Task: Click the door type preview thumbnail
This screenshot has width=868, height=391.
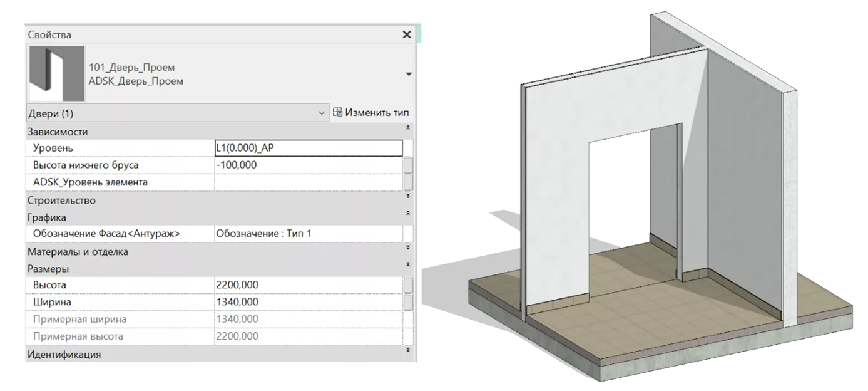Action: point(56,74)
